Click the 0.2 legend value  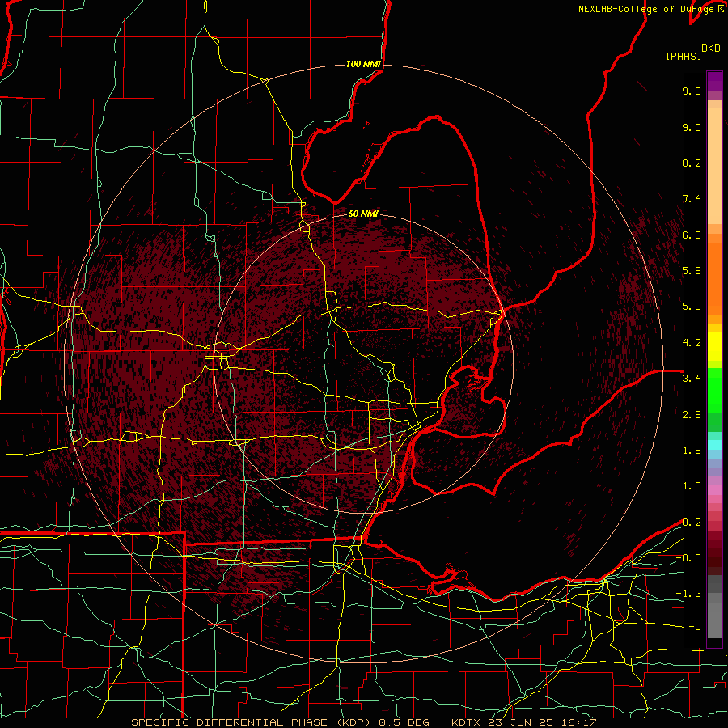pos(692,523)
